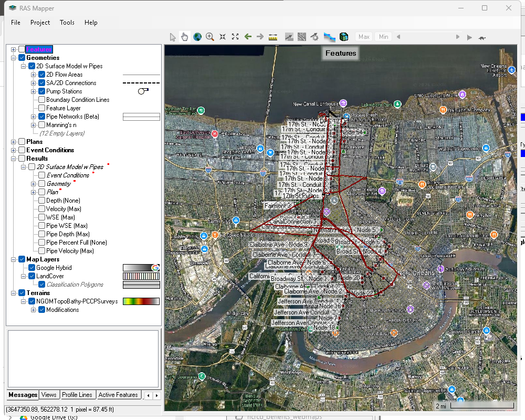
Task: Click the animation time slider track
Action: click(x=428, y=37)
